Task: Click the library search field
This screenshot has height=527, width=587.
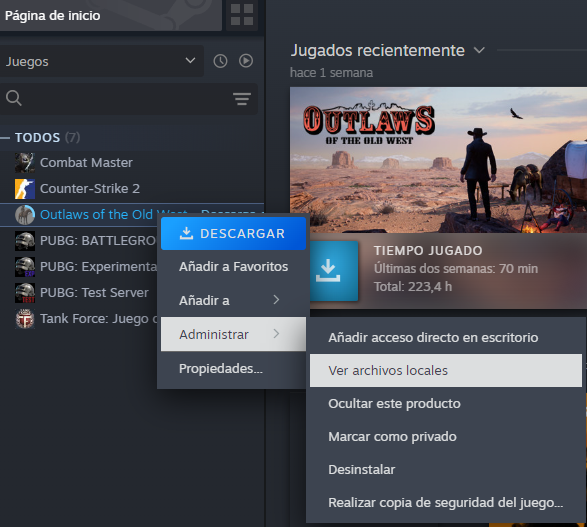Action: 128,98
